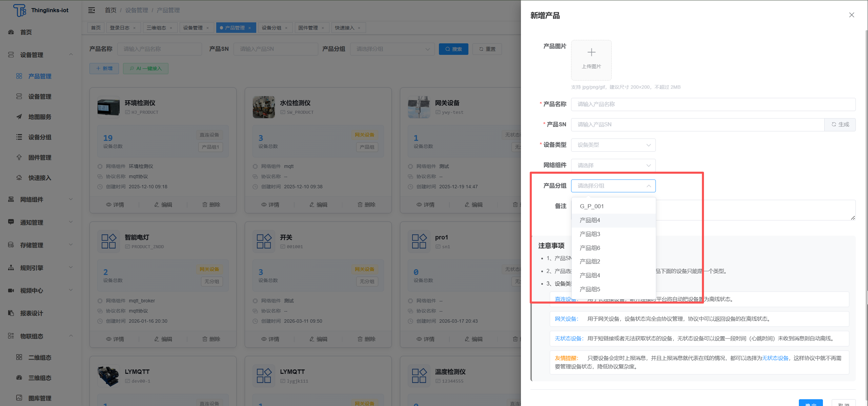Image resolution: width=868 pixels, height=406 pixels.
Task: Click the trash 删除 icon on 智能电灯 card
Action: click(205, 339)
